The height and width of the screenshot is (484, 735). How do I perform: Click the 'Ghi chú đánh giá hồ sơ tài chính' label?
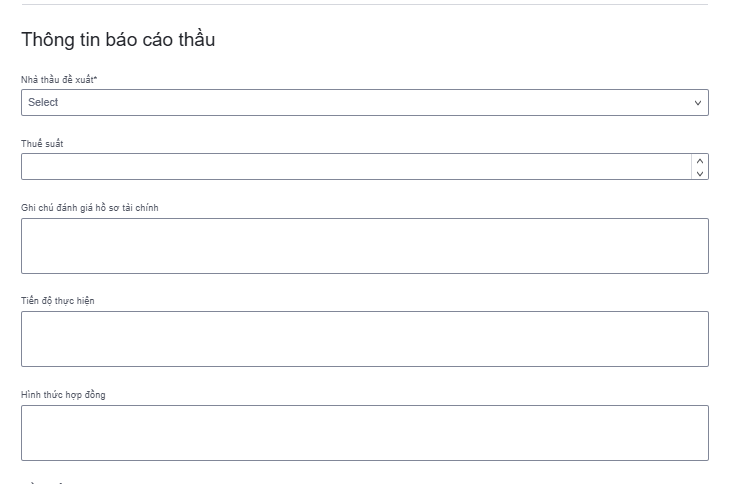click(90, 208)
